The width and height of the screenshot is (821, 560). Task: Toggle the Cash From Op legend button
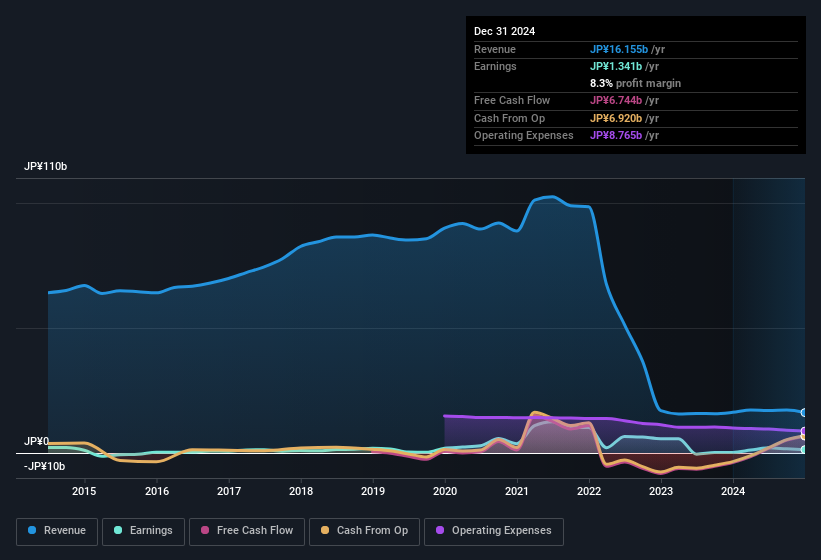point(364,531)
